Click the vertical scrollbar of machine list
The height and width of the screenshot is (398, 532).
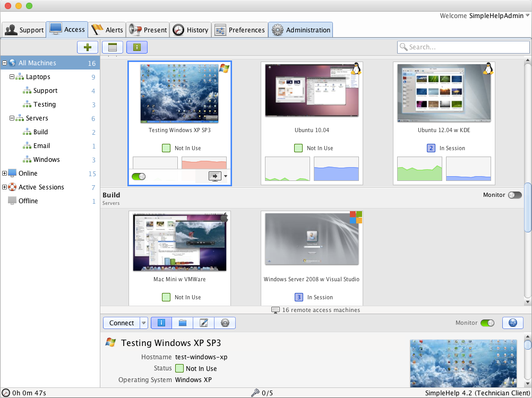pyautogui.click(x=527, y=207)
